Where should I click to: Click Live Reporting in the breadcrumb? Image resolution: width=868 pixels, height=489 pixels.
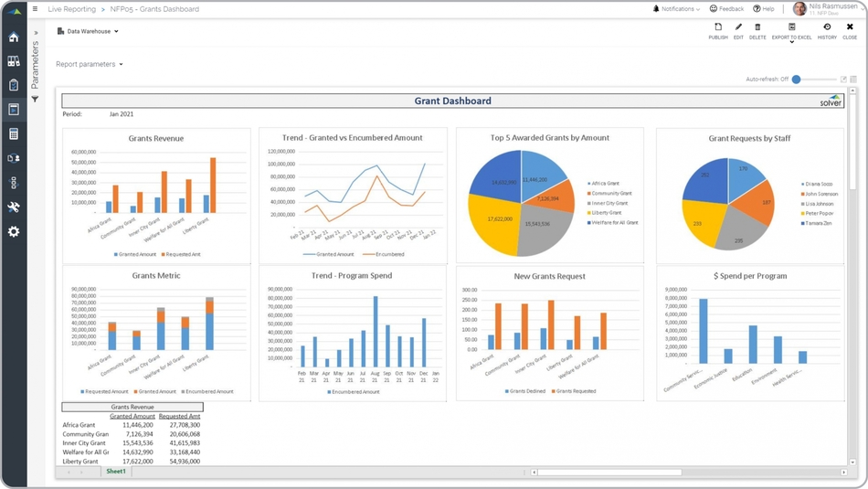pos(71,9)
